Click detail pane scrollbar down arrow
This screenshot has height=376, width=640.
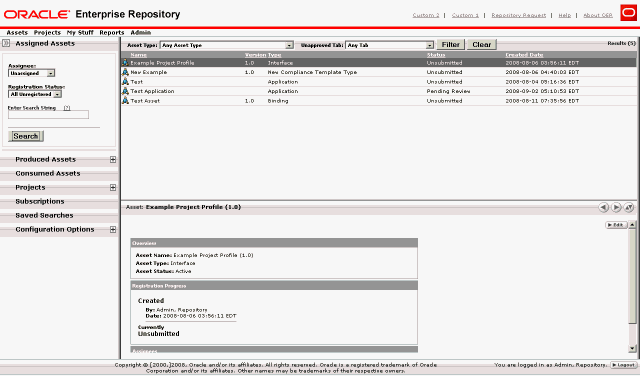pos(632,348)
